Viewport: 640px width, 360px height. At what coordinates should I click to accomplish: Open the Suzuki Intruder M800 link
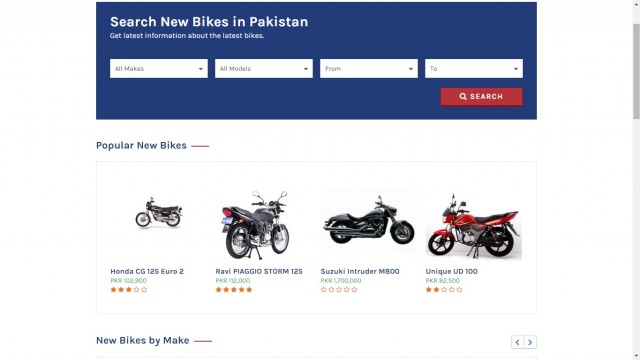(x=360, y=271)
